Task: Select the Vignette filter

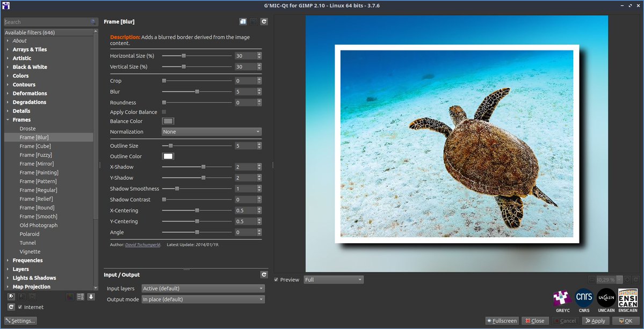Action: coord(30,252)
